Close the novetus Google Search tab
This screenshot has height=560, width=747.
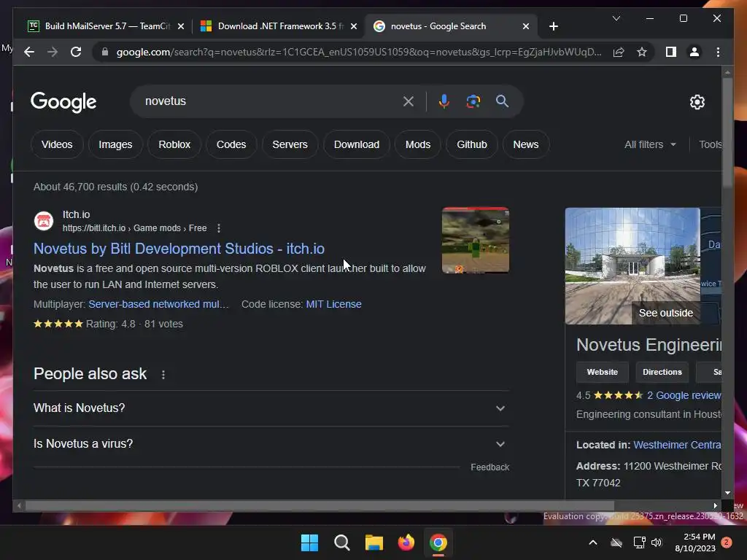tap(526, 27)
